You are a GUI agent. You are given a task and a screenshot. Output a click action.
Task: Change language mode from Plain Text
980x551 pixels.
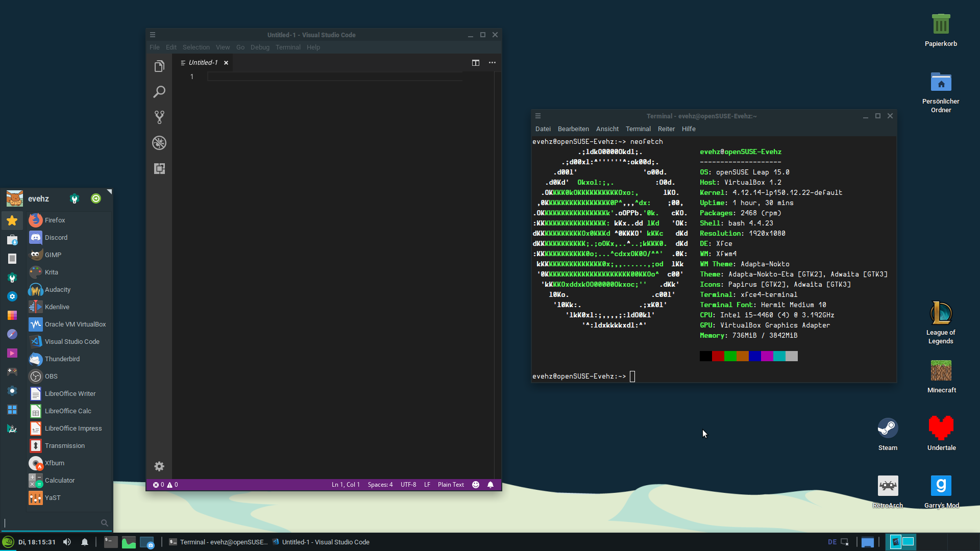click(451, 485)
